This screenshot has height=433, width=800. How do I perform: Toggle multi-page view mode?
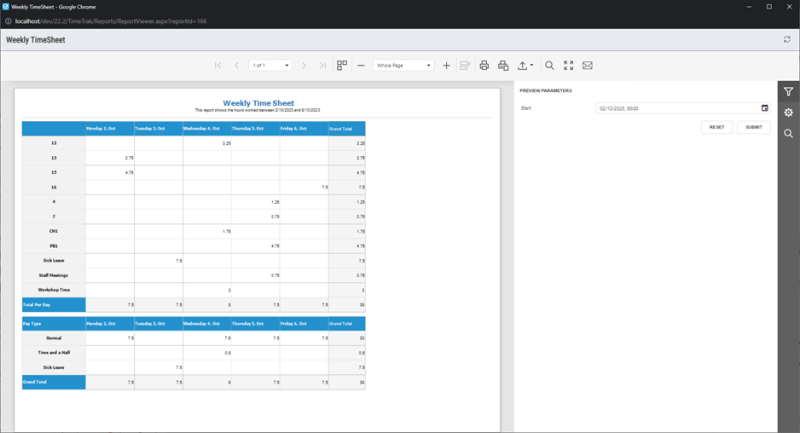[x=342, y=65]
